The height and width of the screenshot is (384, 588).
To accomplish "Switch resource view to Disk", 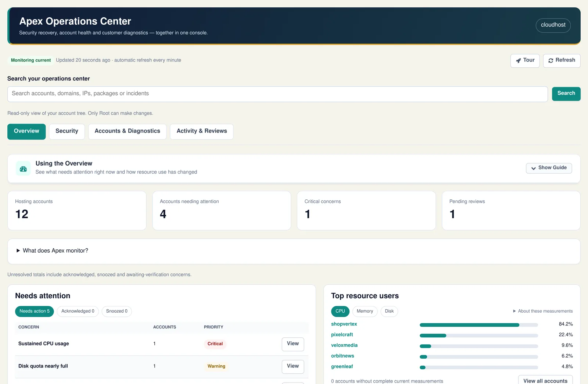I will click(x=389, y=311).
